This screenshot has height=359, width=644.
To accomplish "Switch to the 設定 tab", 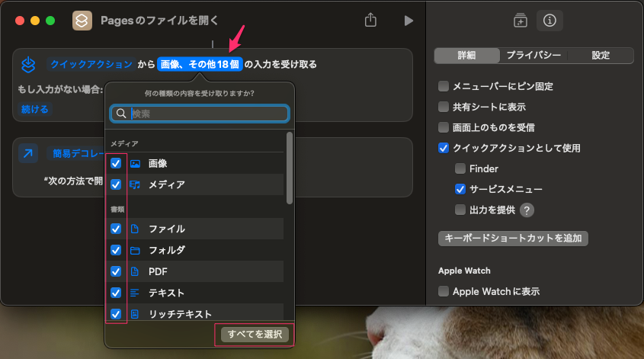I will [x=601, y=56].
